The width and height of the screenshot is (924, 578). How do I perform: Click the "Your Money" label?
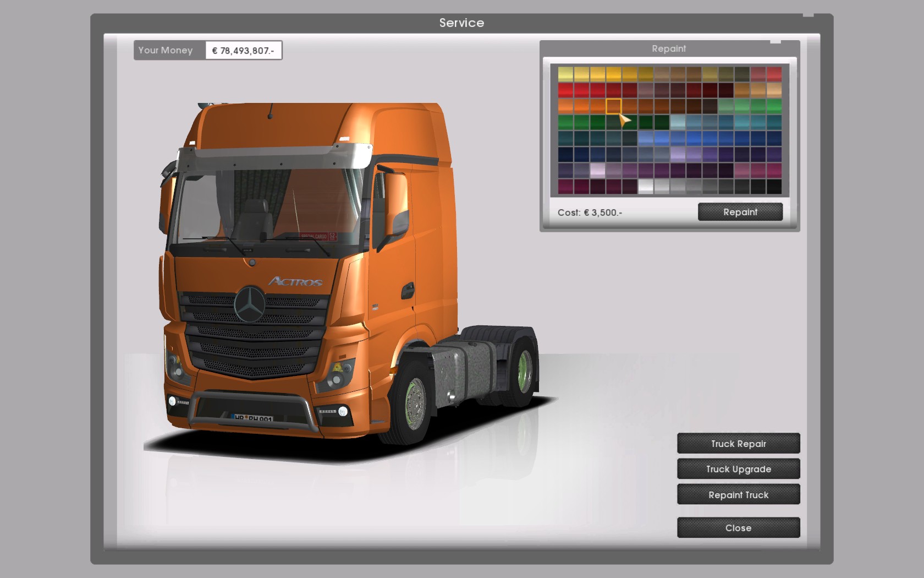(x=166, y=50)
